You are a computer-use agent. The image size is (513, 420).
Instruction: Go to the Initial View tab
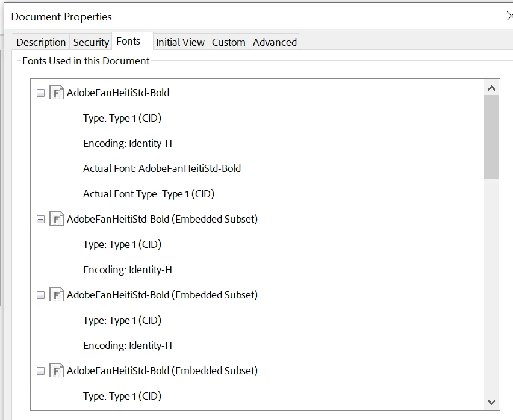(x=180, y=42)
